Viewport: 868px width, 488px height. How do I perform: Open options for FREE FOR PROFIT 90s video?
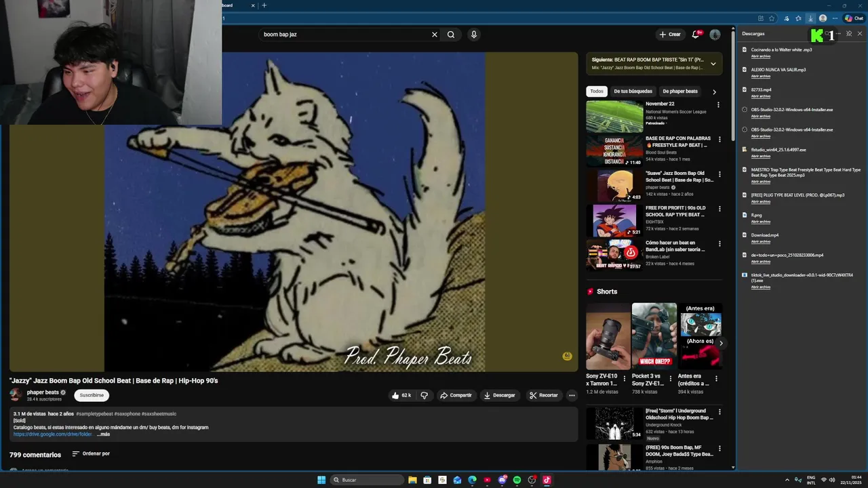pos(719,209)
